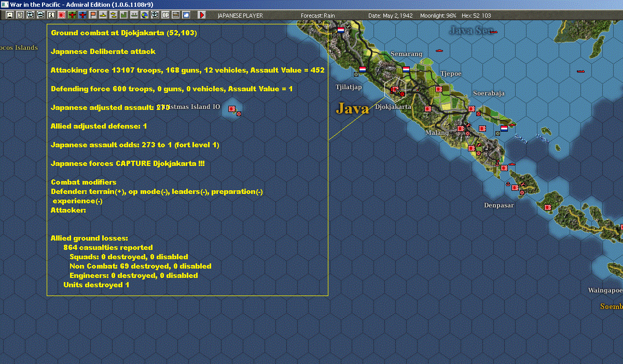
Task: Click the orange flag toolbar icon
Action: [x=93, y=15]
